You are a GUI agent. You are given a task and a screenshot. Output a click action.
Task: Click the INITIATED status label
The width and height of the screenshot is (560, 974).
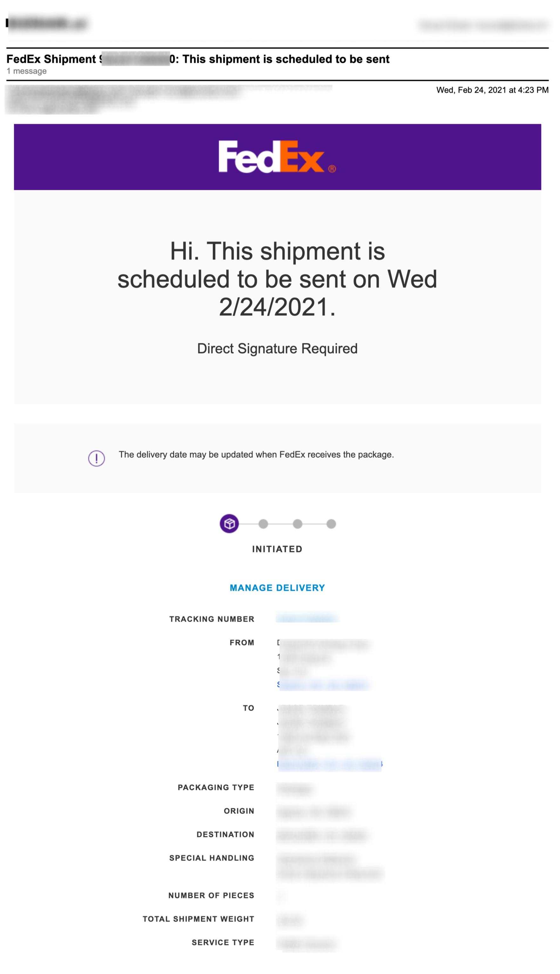[277, 549]
